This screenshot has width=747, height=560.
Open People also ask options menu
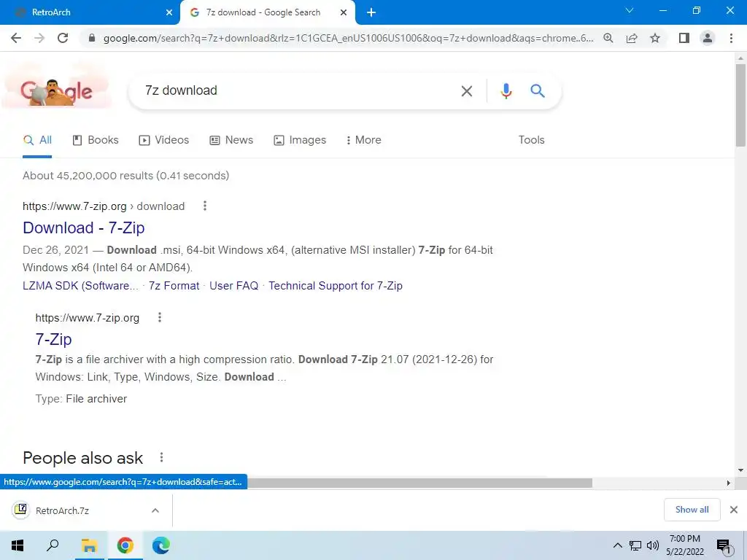[161, 458]
